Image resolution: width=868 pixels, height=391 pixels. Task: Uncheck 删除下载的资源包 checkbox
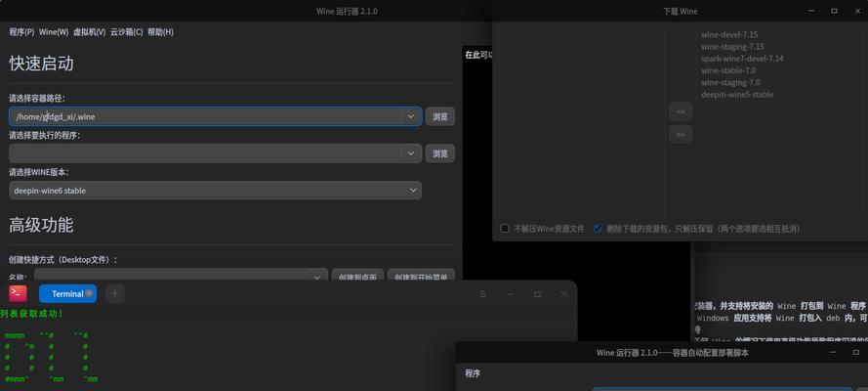pos(598,228)
